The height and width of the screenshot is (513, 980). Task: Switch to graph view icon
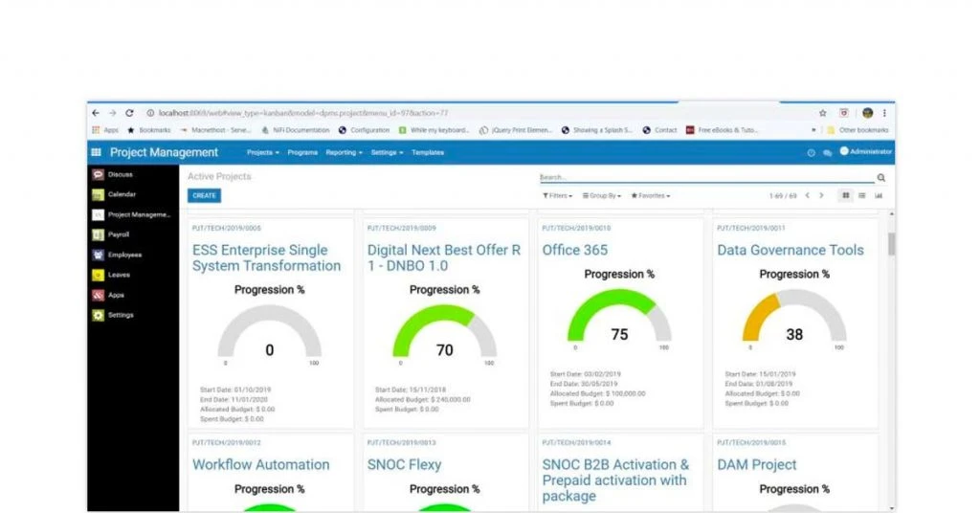[x=879, y=195]
